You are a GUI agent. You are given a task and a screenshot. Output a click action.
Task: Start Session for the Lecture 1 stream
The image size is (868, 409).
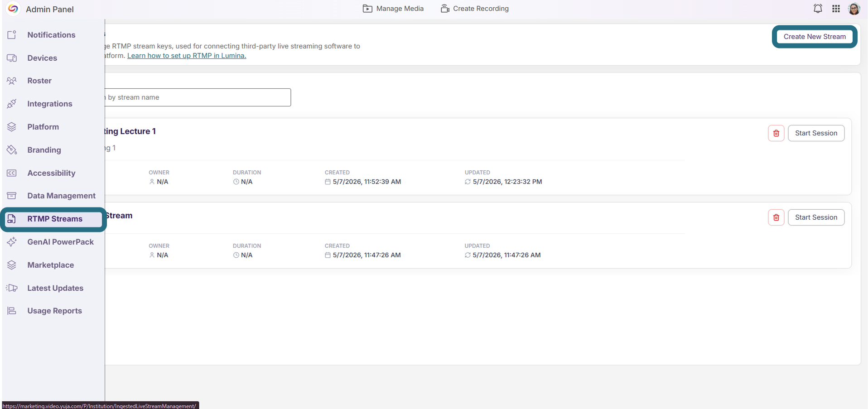pos(816,133)
